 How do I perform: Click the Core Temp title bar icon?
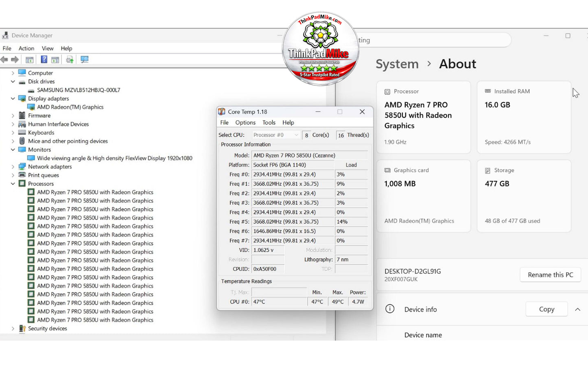tap(222, 112)
